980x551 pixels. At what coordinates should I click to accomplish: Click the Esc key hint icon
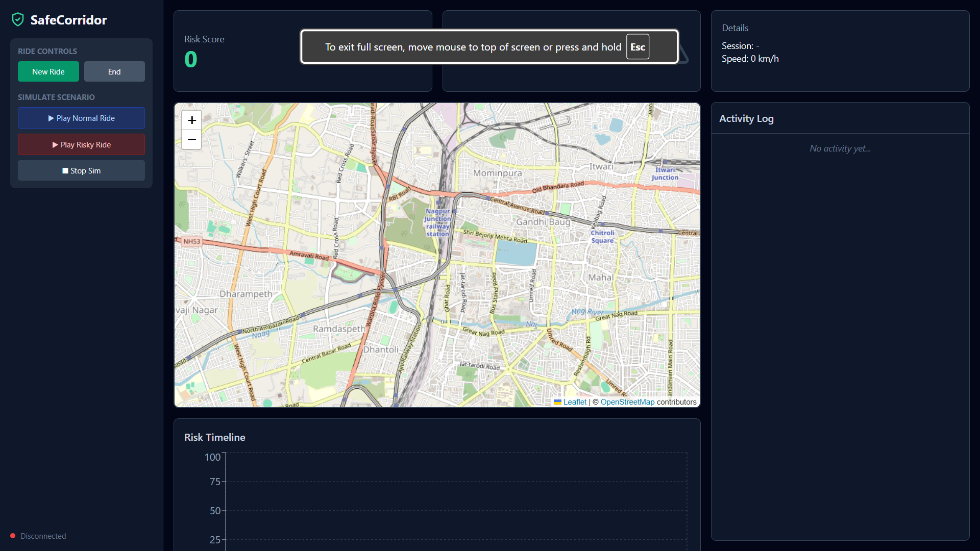click(638, 47)
